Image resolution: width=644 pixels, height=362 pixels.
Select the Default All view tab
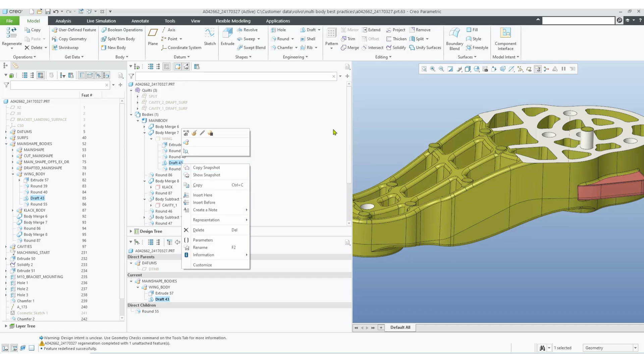pyautogui.click(x=400, y=327)
